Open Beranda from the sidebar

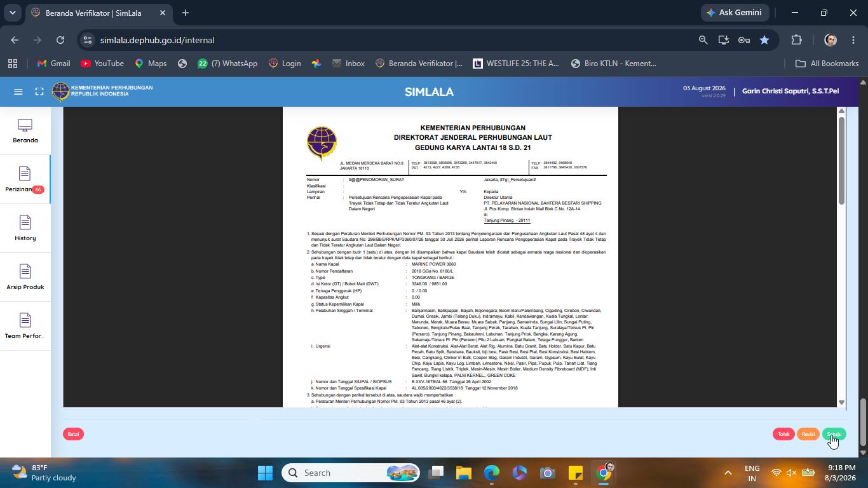click(25, 132)
